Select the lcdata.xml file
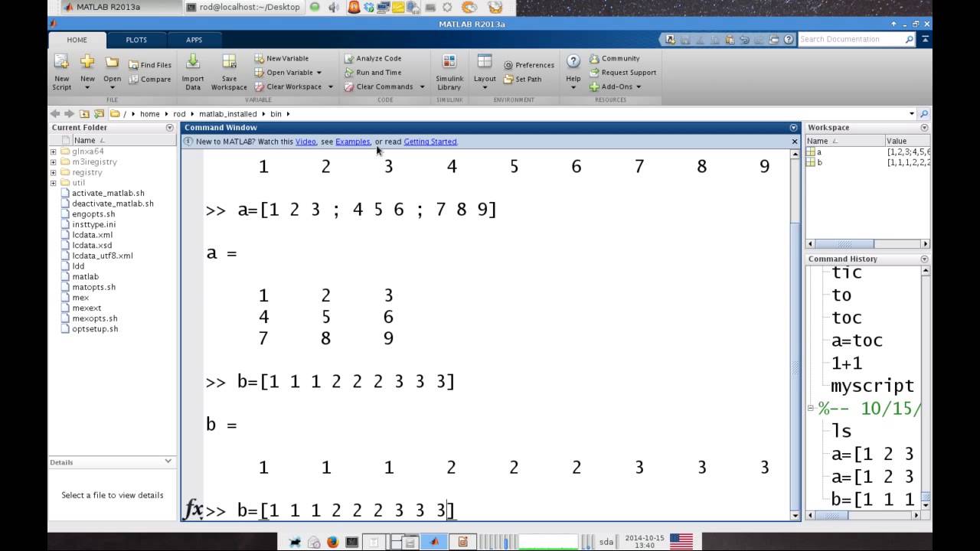 92,235
